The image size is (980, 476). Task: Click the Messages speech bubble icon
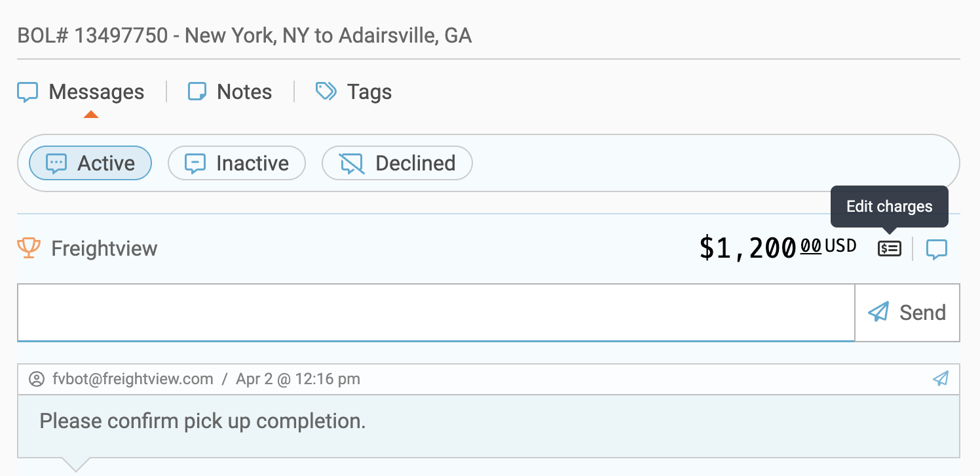coord(28,92)
